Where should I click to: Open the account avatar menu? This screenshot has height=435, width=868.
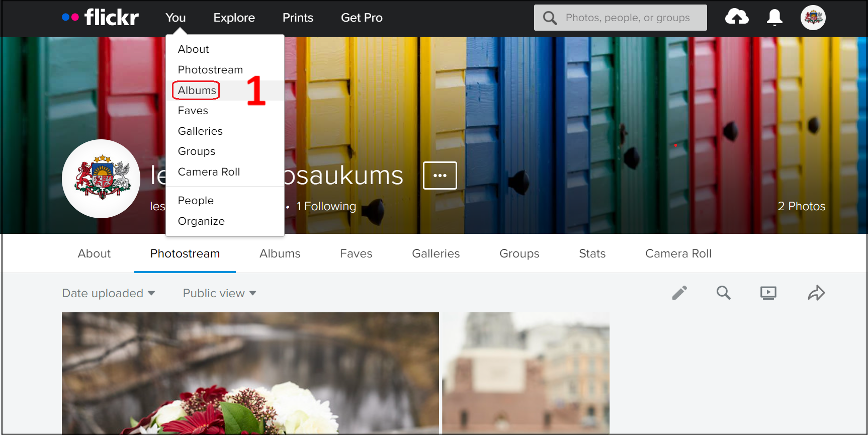point(813,18)
